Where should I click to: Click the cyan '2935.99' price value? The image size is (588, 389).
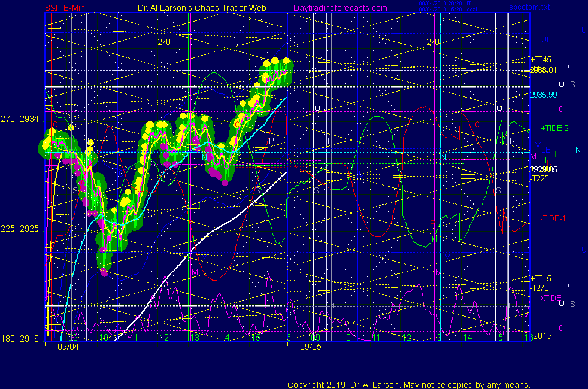pos(543,95)
